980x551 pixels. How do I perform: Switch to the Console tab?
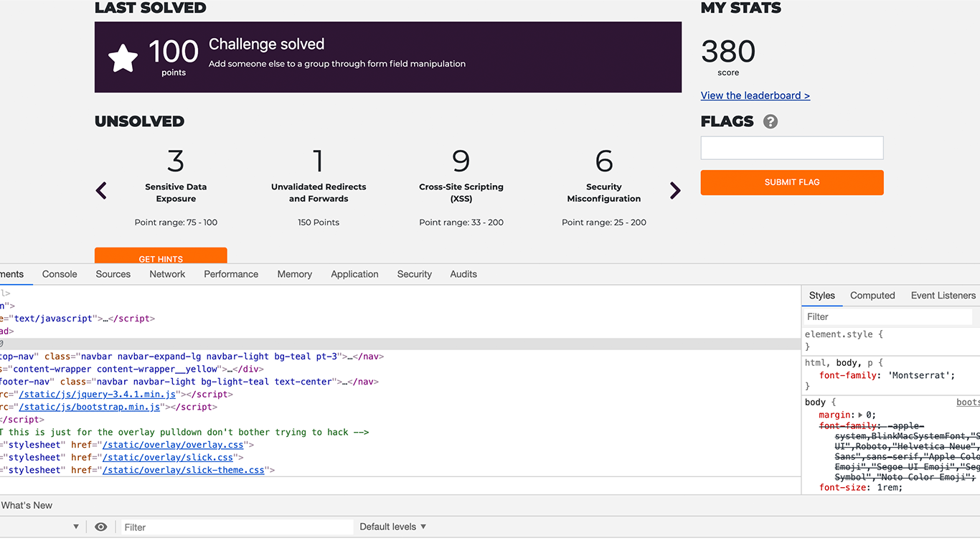pyautogui.click(x=60, y=274)
